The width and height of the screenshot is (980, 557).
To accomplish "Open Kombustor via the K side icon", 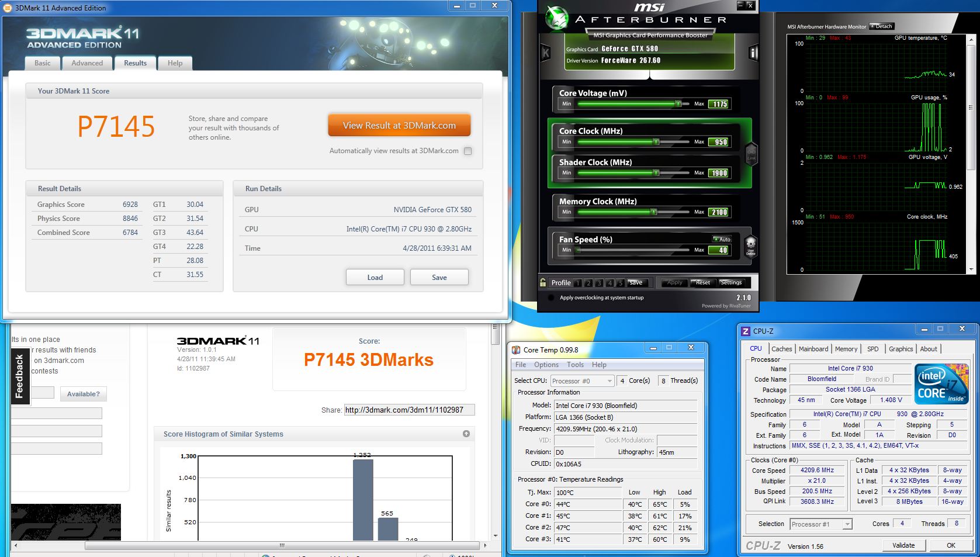I will [x=546, y=53].
